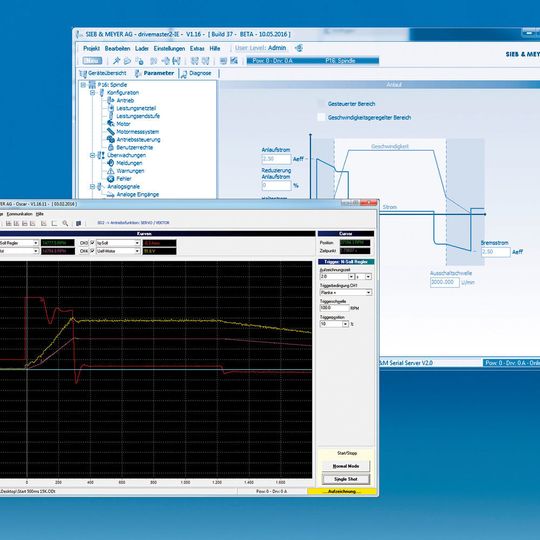
Task: Click the Ausschaltschwelle input field
Action: click(445, 282)
